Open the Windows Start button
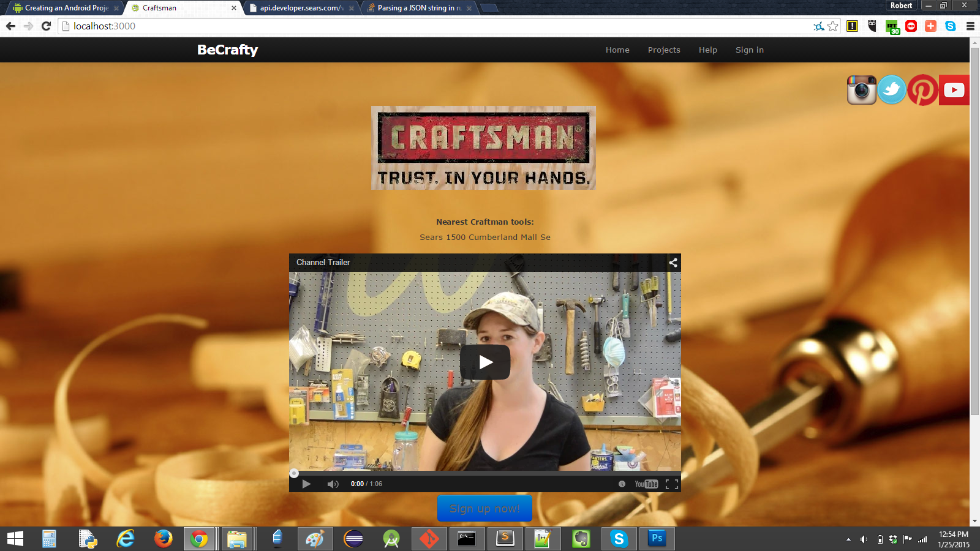Image resolution: width=980 pixels, height=551 pixels. pyautogui.click(x=15, y=539)
